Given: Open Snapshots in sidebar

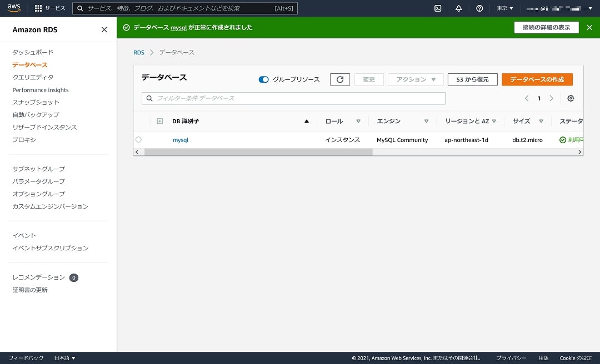Looking at the screenshot, I should point(36,102).
